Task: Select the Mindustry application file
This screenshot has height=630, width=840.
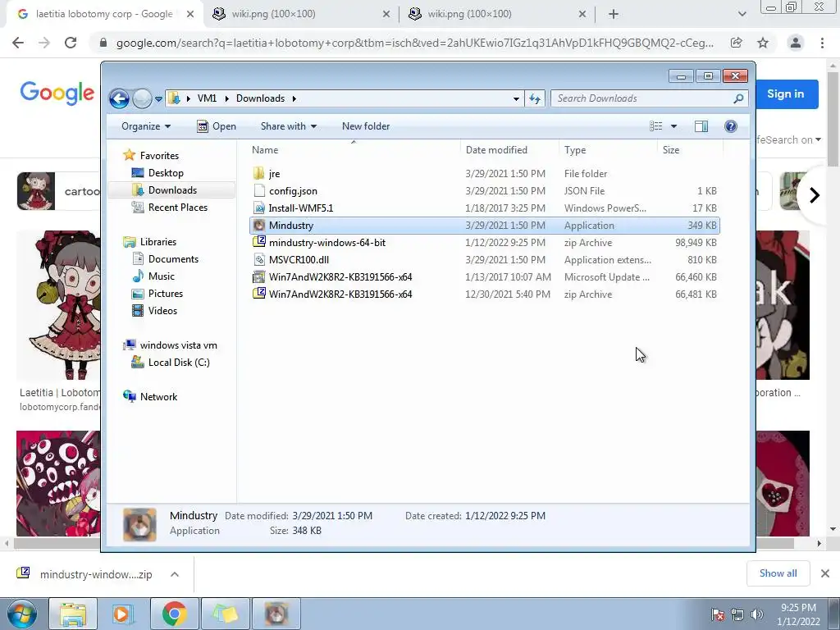Action: point(484,226)
